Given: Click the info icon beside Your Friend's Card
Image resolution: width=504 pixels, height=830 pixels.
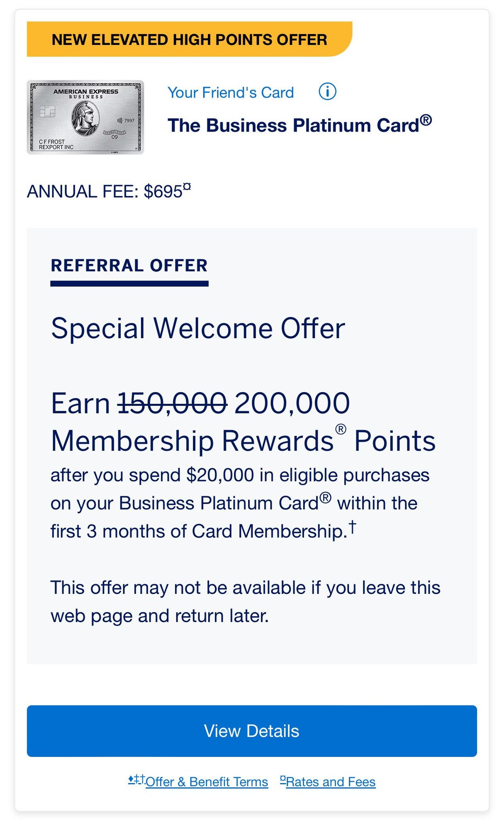Looking at the screenshot, I should pos(327,92).
